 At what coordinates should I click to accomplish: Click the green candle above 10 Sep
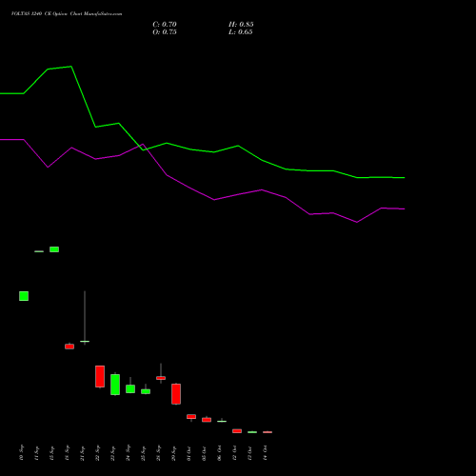pos(24,296)
